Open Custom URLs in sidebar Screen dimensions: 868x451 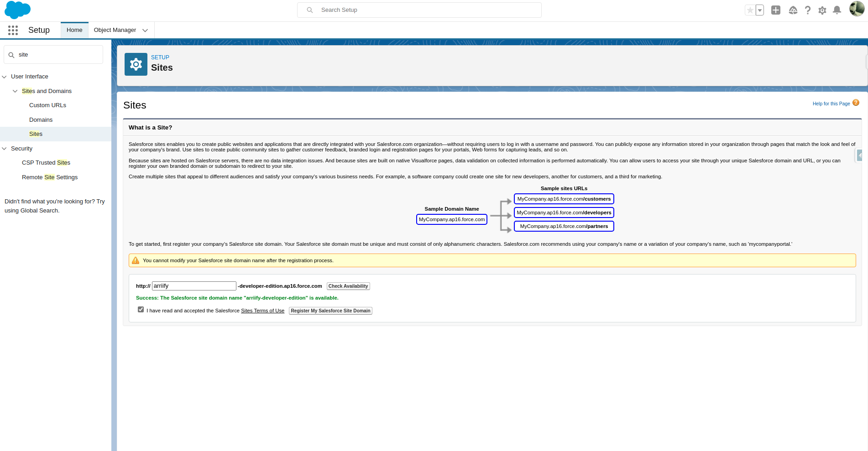tap(47, 105)
